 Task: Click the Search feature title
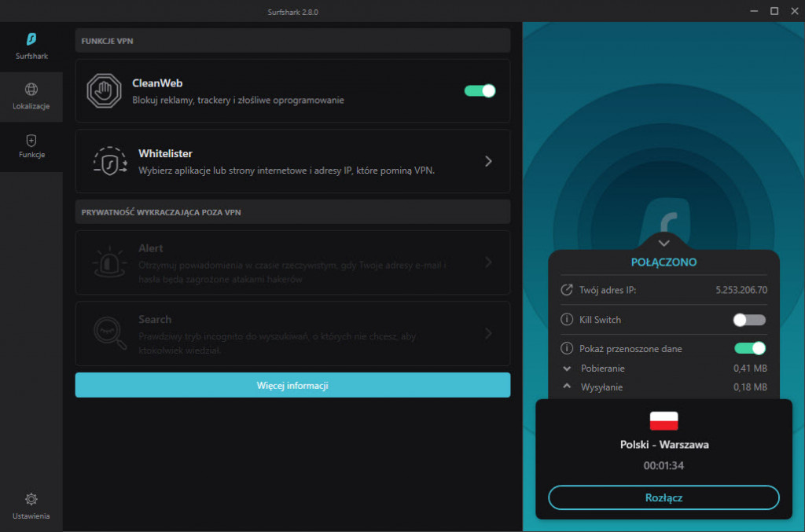[155, 320]
